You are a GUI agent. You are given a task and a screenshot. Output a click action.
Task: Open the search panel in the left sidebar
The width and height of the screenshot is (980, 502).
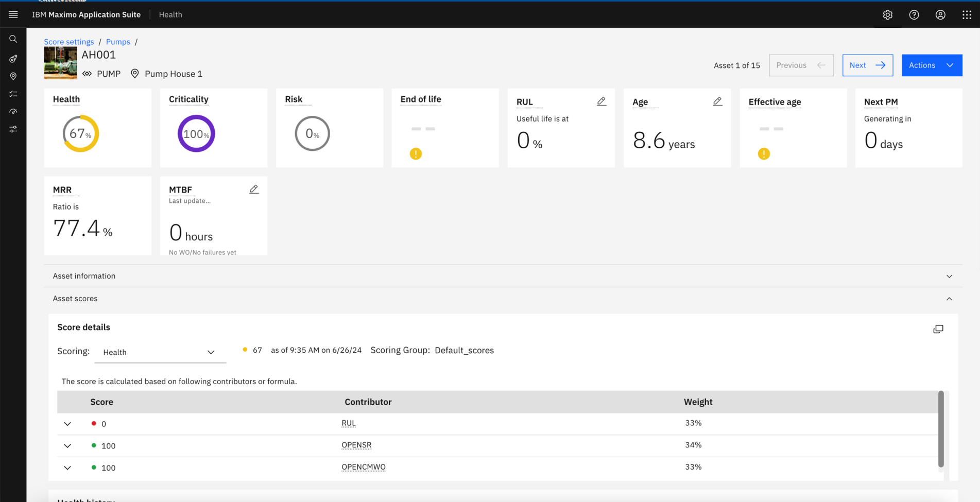13,38
